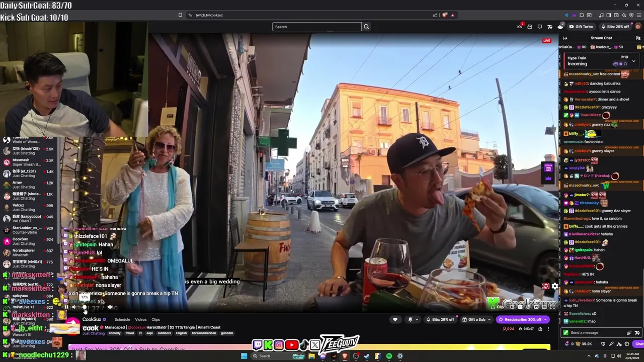Open the Icedout gifter leaderboard entry
644x362 pixels.
(608, 47)
